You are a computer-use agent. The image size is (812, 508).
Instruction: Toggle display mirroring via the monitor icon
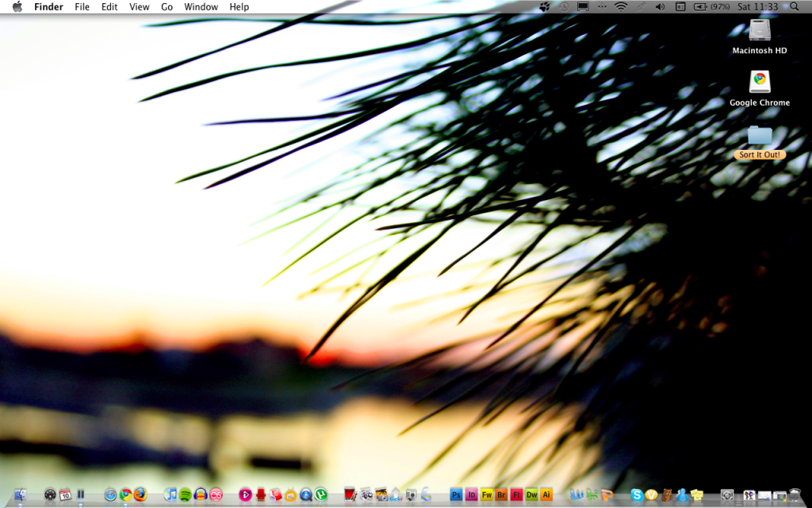point(582,6)
